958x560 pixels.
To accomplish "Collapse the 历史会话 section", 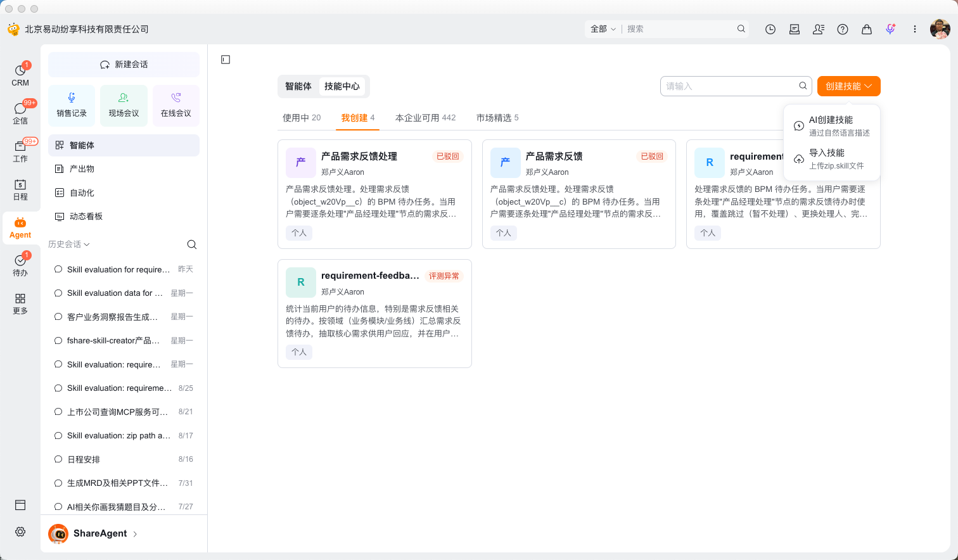I will (x=69, y=245).
